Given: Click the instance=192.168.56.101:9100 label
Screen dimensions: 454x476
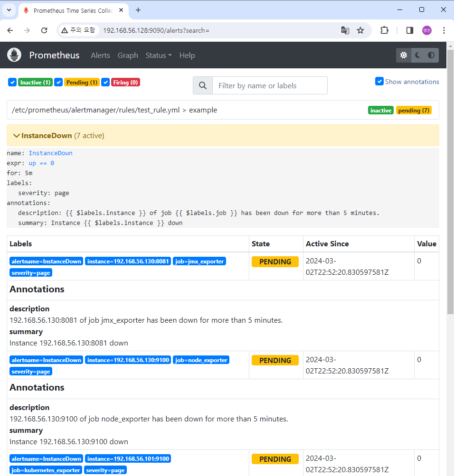Looking at the screenshot, I should coord(128,459).
